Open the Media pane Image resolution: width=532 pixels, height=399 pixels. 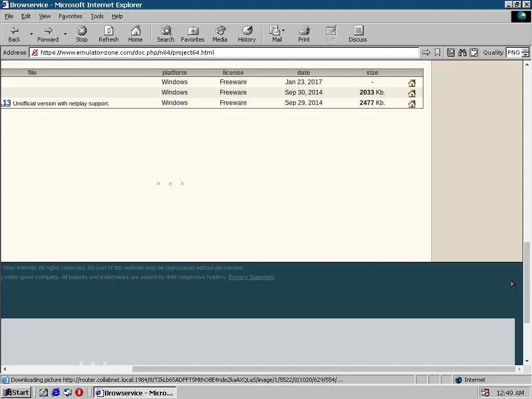(x=220, y=34)
